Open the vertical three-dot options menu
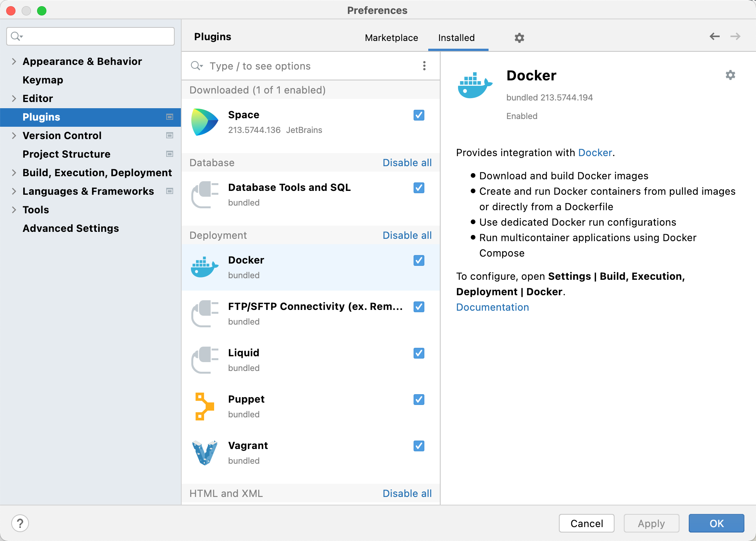 [x=424, y=66]
